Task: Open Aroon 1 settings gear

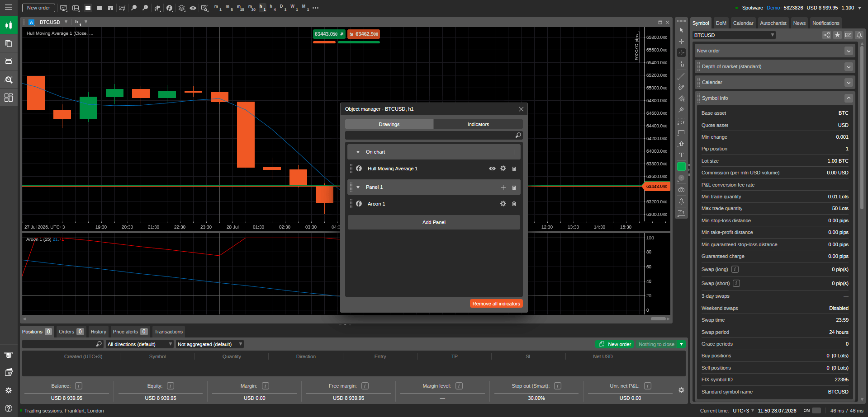Action: 503,204
